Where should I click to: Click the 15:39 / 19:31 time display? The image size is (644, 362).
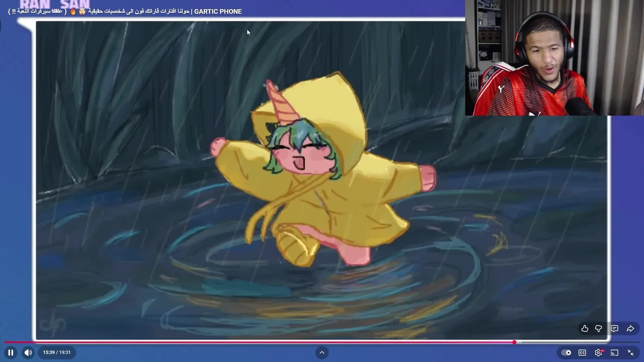click(x=56, y=352)
